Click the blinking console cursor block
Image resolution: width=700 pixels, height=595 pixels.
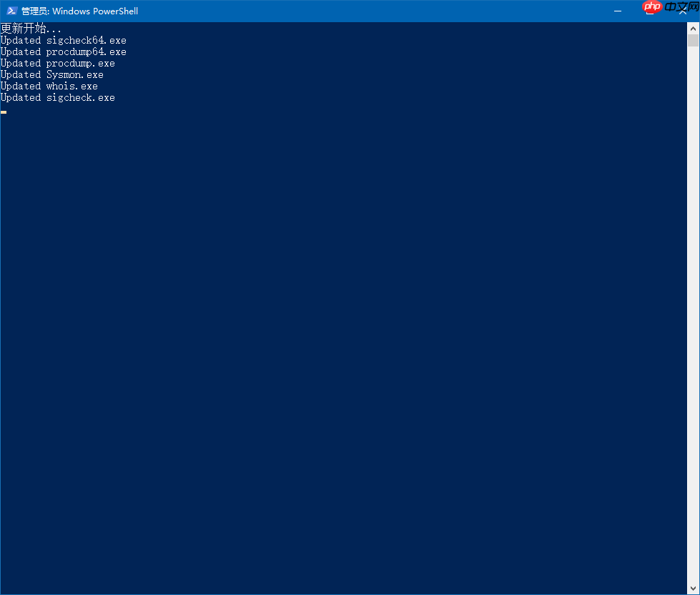3,112
